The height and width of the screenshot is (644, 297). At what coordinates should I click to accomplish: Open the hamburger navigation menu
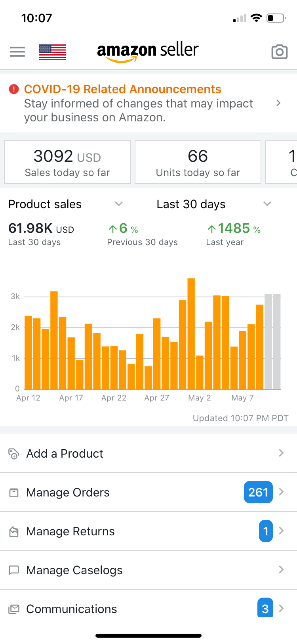click(17, 52)
